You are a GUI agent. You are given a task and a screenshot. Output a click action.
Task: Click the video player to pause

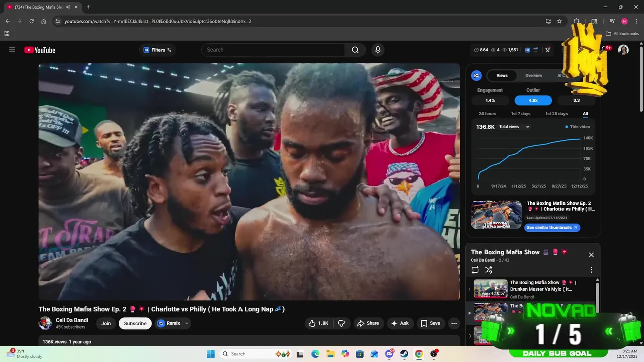(x=250, y=182)
